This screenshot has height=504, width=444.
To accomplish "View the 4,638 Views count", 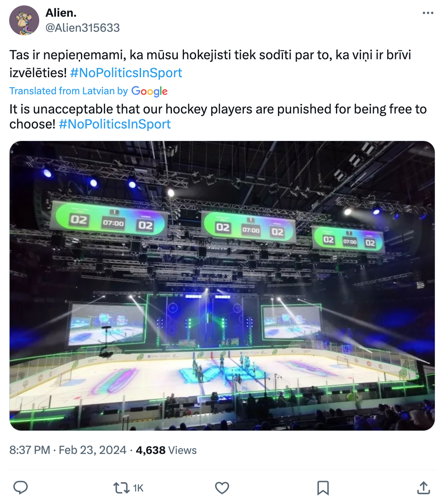I will 166,450.
